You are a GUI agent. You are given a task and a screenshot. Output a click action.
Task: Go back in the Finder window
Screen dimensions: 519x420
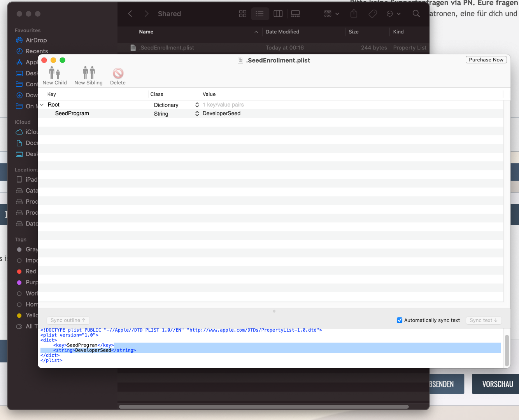pos(130,14)
